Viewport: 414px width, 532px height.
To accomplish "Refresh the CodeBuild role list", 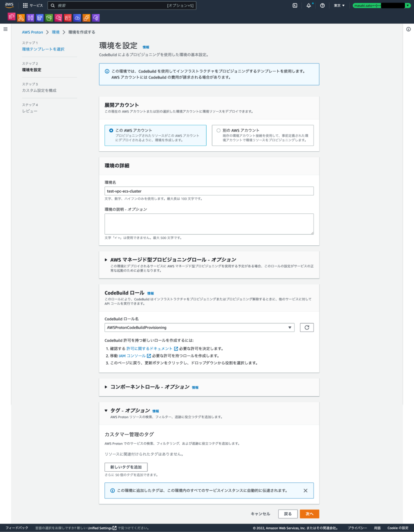I will coord(307,328).
